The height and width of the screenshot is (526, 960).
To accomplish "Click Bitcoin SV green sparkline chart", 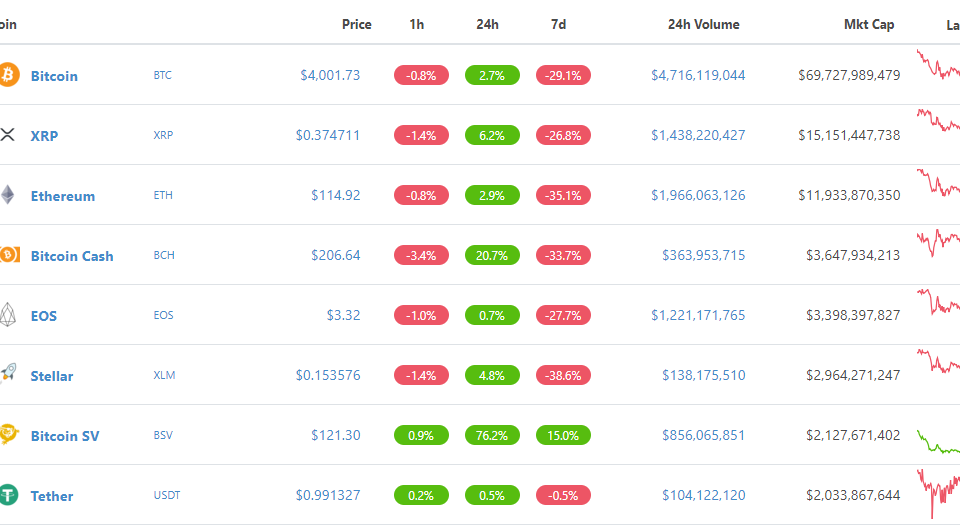I will coord(938,441).
